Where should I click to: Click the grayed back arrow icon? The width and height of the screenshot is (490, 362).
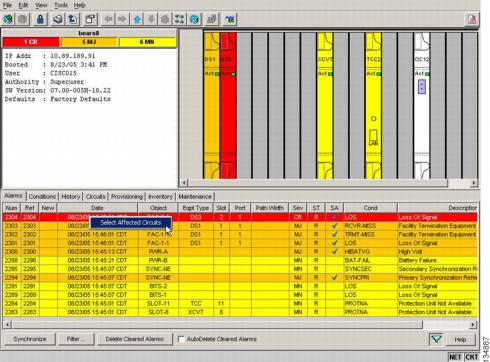pos(108,19)
